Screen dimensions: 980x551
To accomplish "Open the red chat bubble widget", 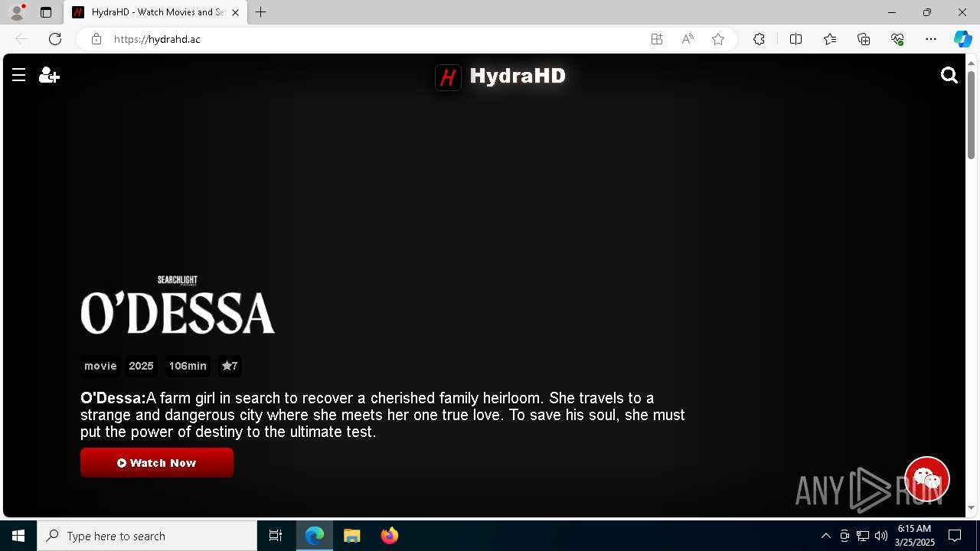I will [x=927, y=479].
